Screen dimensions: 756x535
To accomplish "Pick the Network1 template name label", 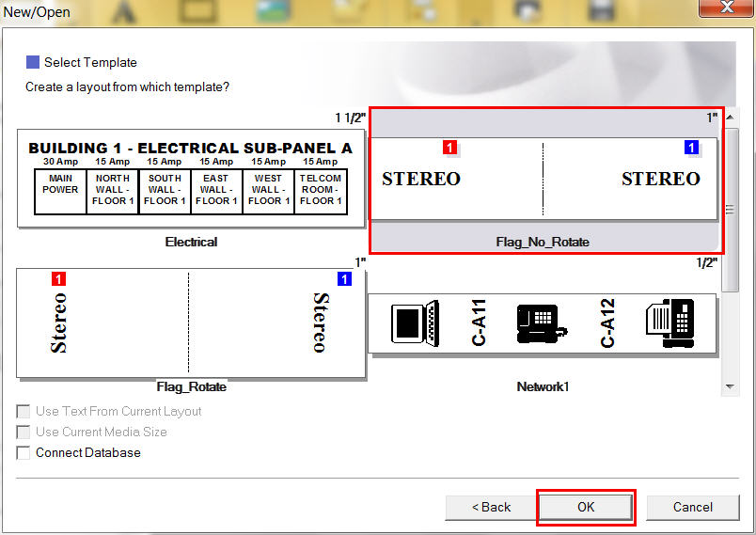I will coord(543,387).
